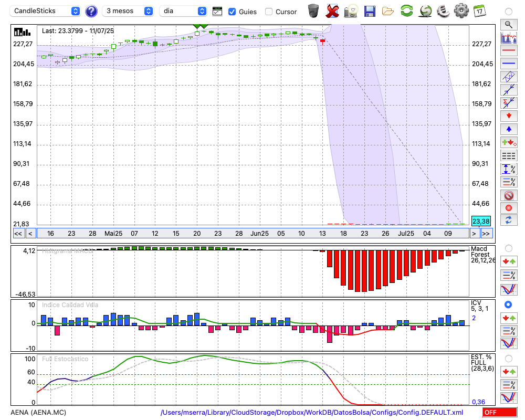
Task: Click the green plus red arrow marker tool
Action: pyautogui.click(x=509, y=142)
